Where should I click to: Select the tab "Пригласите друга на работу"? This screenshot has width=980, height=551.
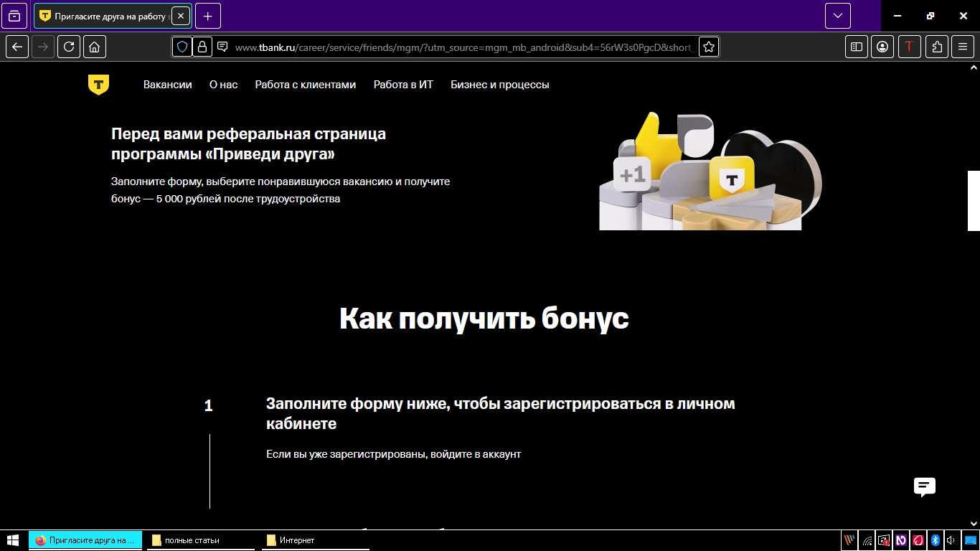coord(113,16)
